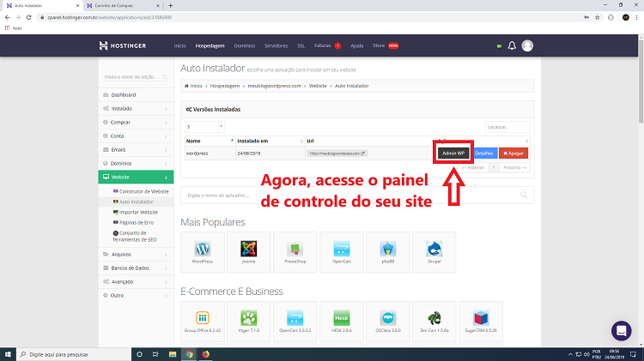Open the Domínios top menu
The height and width of the screenshot is (361, 644).
pos(245,45)
